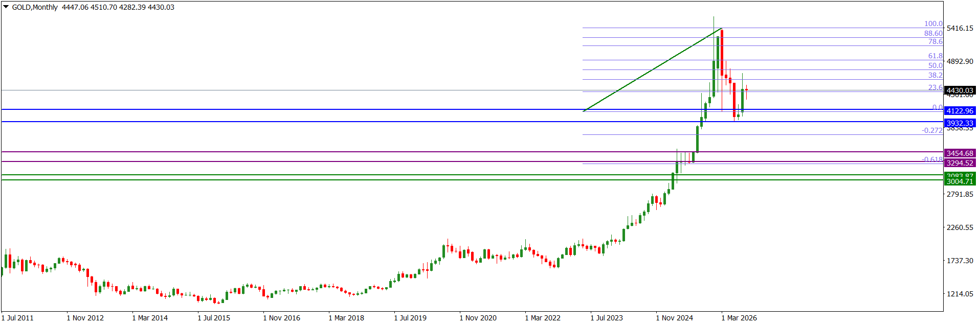980x325 pixels.
Task: Click the 1 Mar 2022 date label
Action: 543,318
